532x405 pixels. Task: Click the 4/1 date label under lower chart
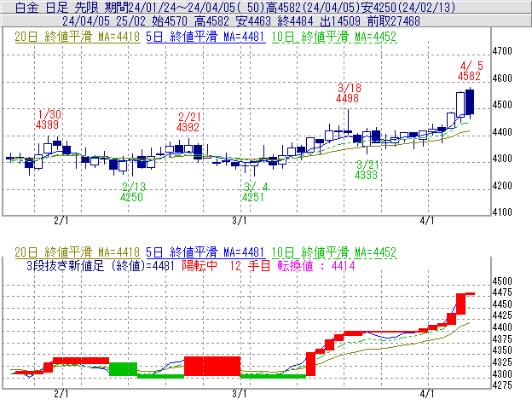(x=427, y=394)
